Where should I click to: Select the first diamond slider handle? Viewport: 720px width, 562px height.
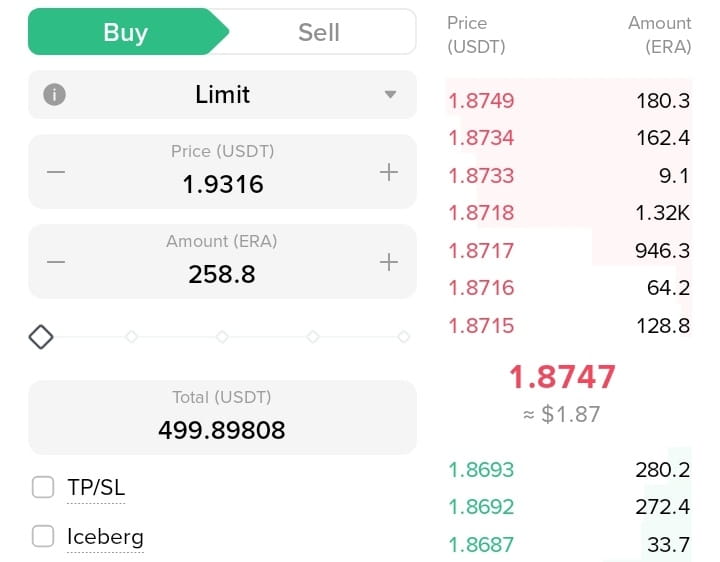tap(41, 337)
